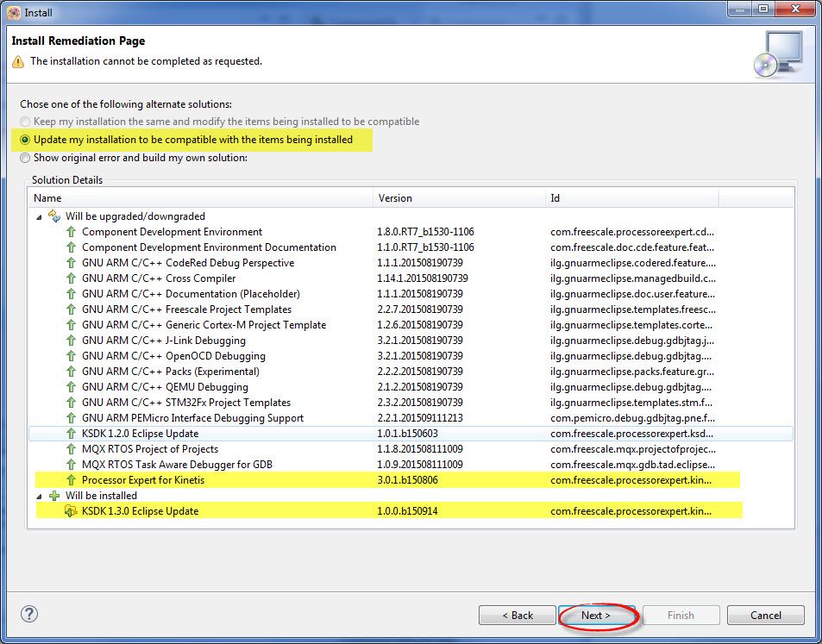Cancel the installation dialog

pyautogui.click(x=765, y=616)
